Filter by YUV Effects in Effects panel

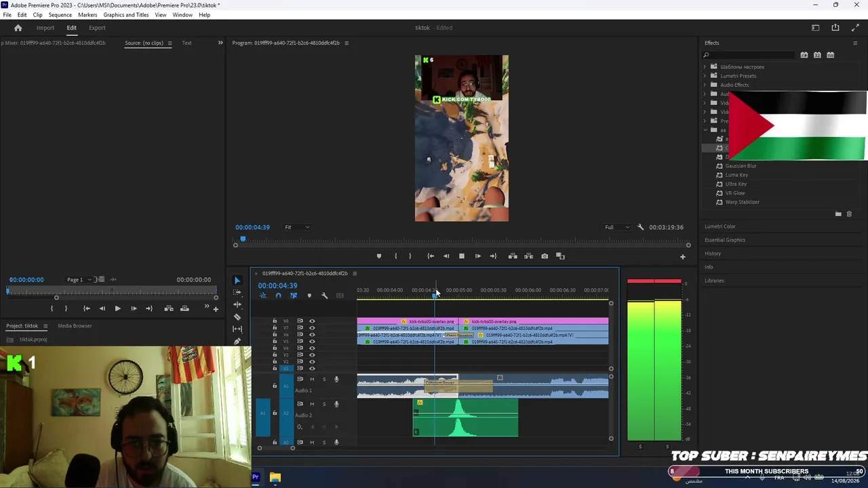[830, 55]
